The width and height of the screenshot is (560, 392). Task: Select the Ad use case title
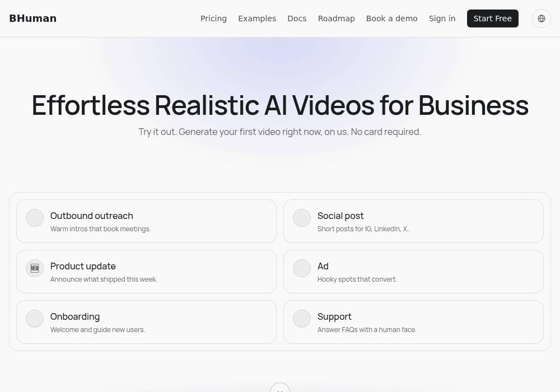pos(323,267)
